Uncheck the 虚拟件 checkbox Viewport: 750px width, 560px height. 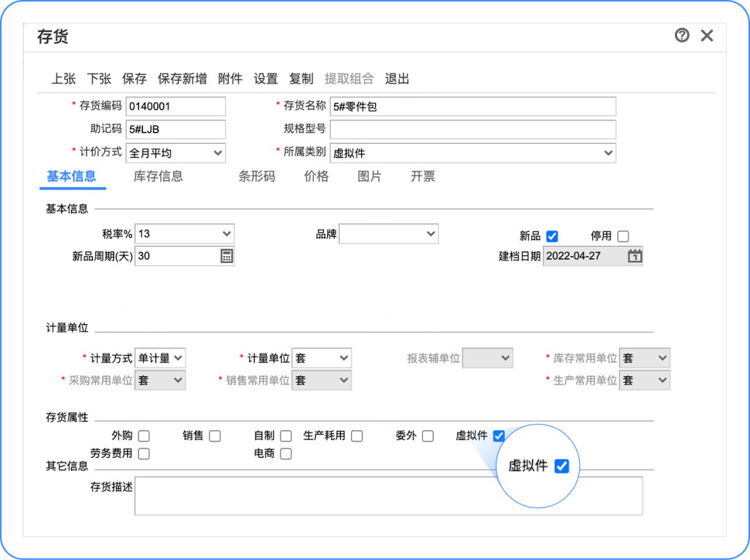click(499, 436)
